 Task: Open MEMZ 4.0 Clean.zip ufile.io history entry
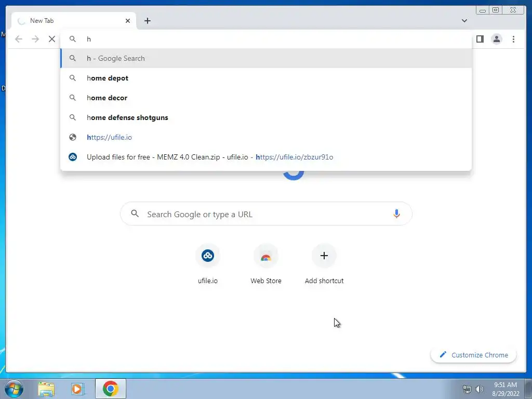(266, 157)
